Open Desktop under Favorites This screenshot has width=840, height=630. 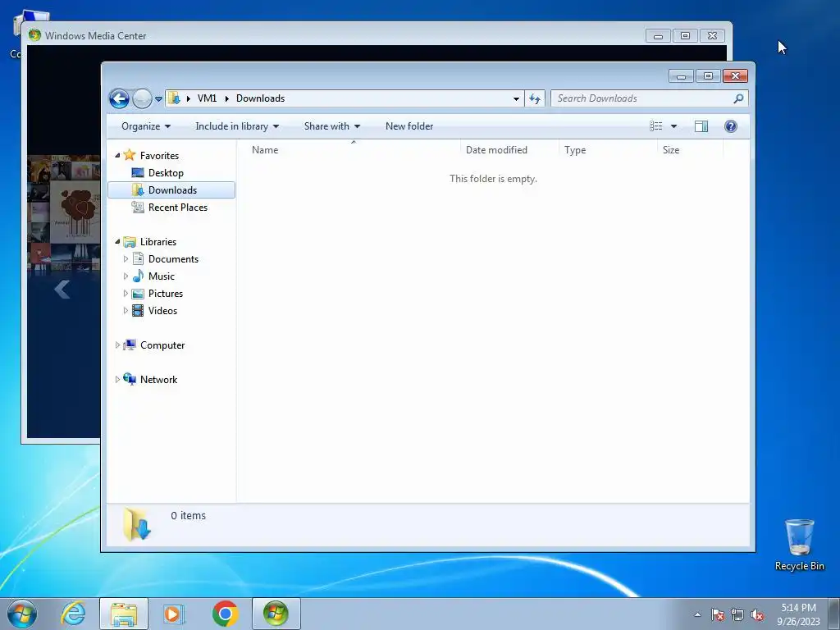click(166, 173)
